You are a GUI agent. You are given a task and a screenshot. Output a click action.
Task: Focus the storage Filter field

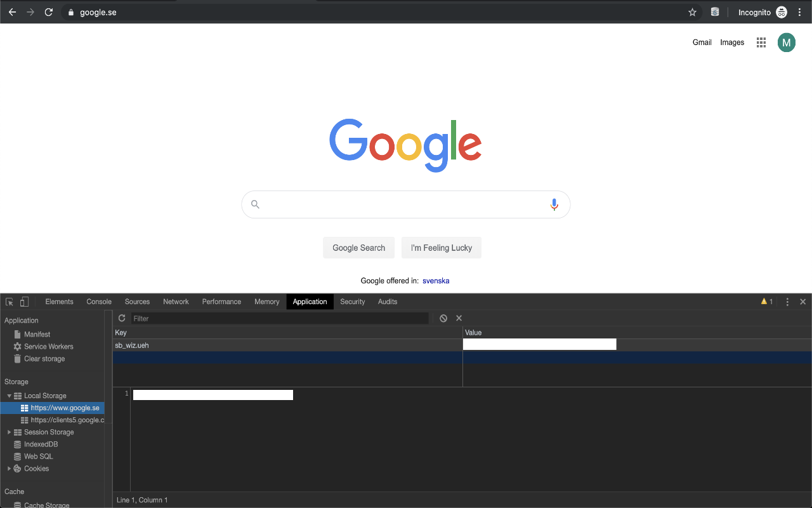(280, 318)
